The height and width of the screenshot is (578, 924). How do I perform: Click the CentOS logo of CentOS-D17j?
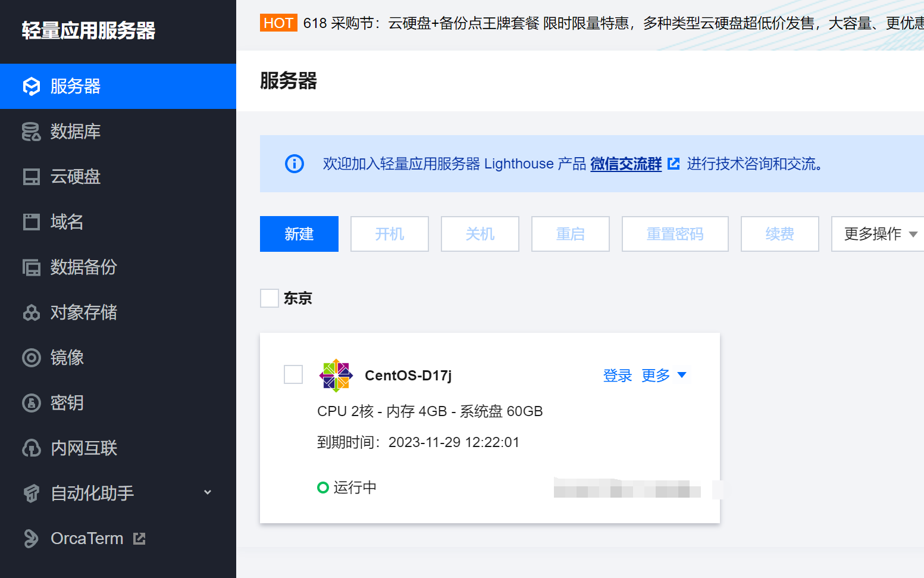[336, 376]
